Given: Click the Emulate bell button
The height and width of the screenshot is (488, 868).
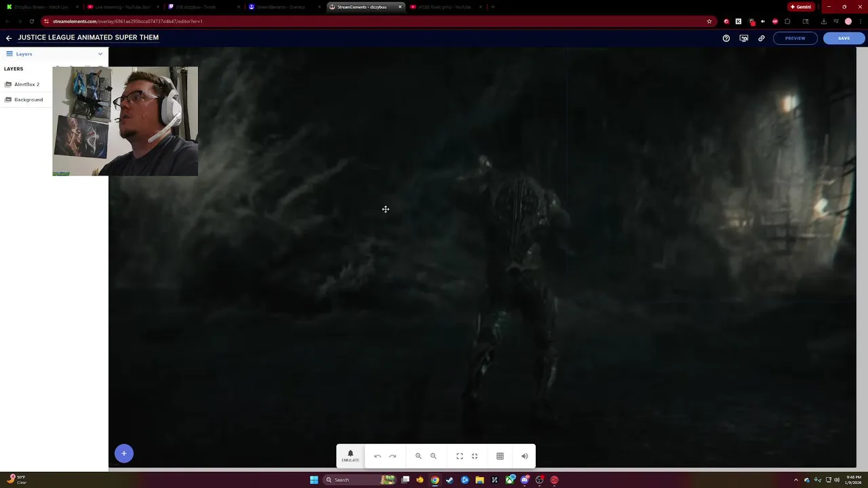Looking at the screenshot, I should pos(351,456).
